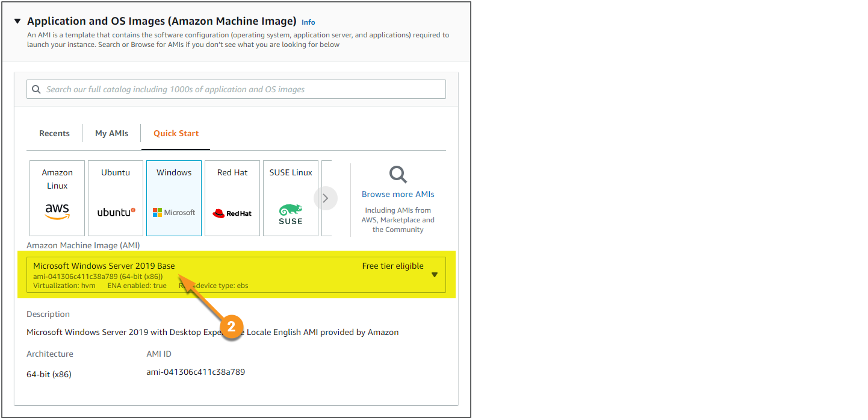Click the SUSE chameleon logo icon
Screen dimensions: 868x420
click(291, 214)
